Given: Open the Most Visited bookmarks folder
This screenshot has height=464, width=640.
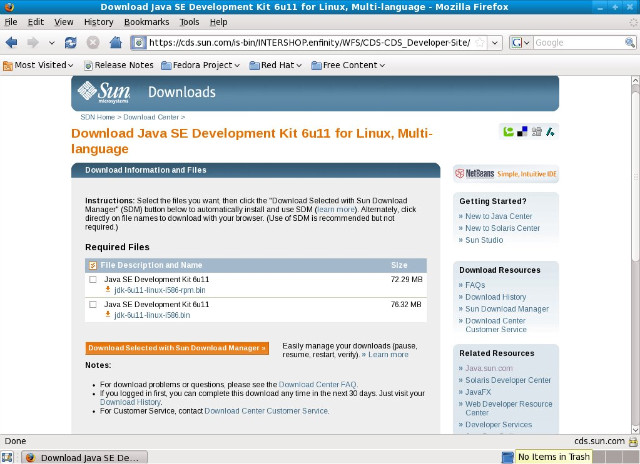Looking at the screenshot, I should click(38, 65).
